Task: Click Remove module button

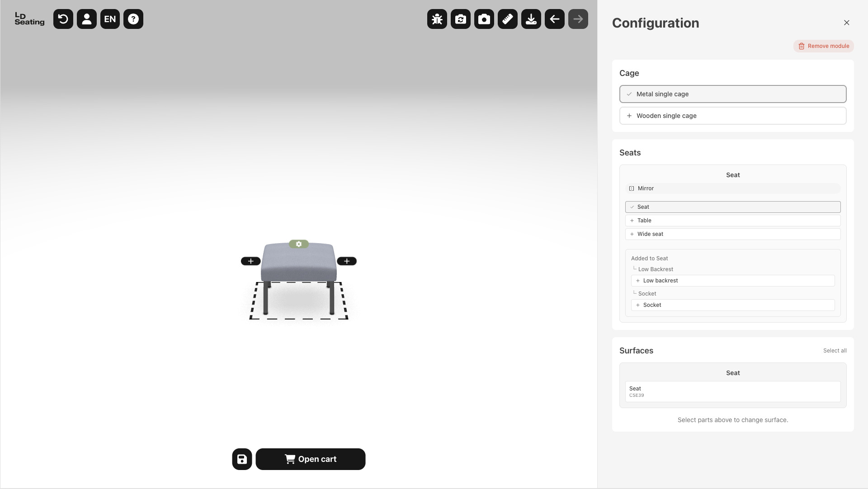Action: tap(823, 46)
